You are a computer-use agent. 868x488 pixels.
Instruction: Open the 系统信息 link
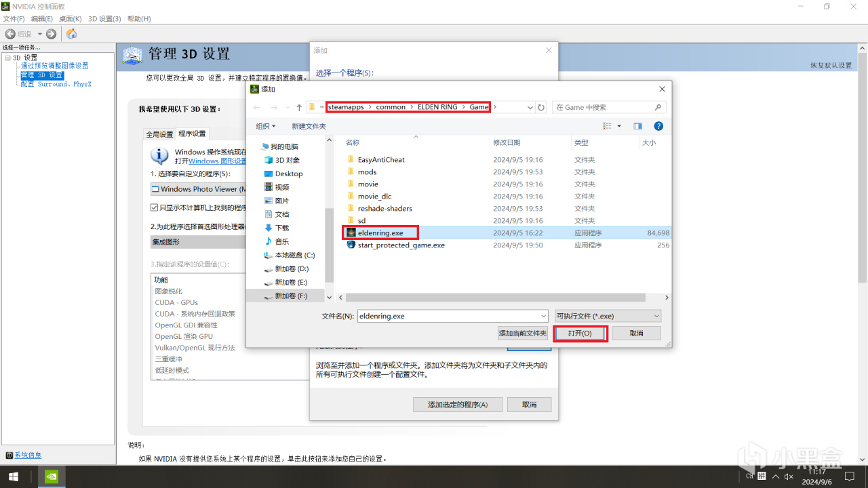point(28,455)
